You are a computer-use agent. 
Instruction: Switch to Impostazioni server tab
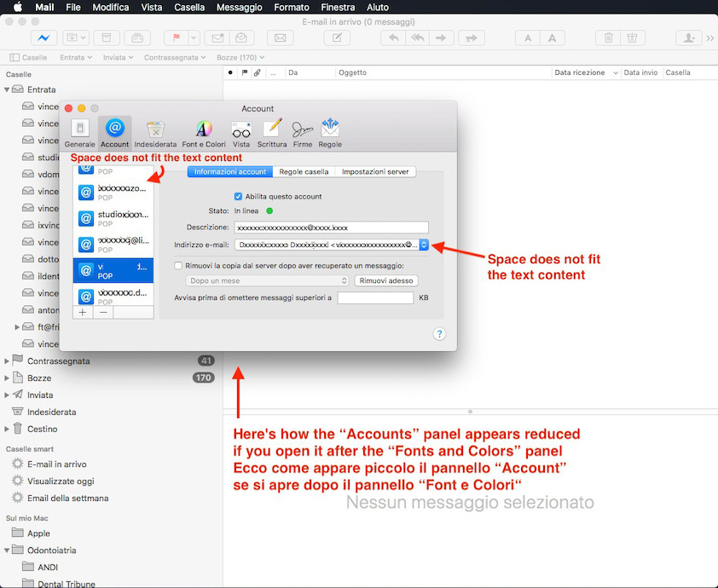point(375,171)
